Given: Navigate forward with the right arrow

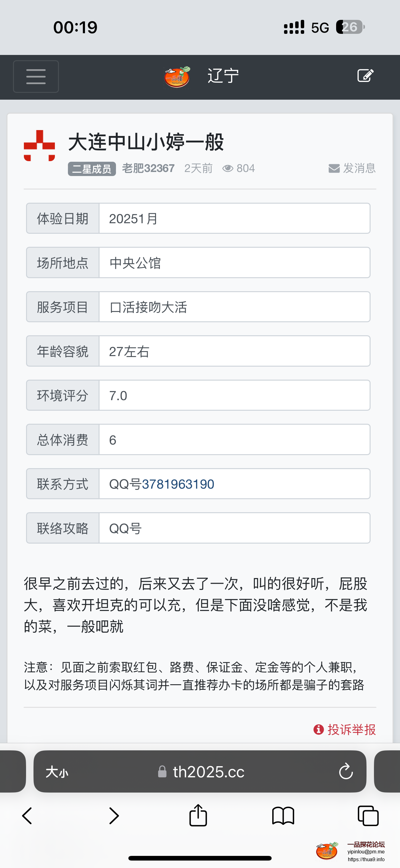Looking at the screenshot, I should click(114, 816).
